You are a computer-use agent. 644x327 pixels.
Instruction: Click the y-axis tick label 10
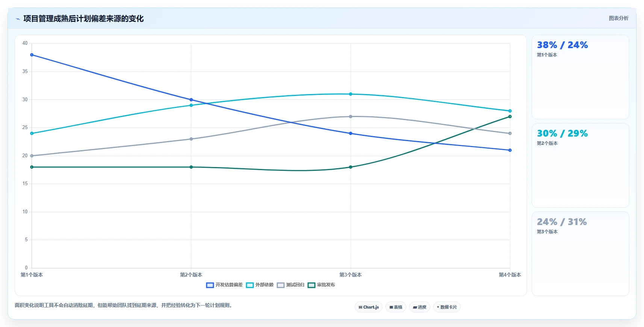coord(25,212)
